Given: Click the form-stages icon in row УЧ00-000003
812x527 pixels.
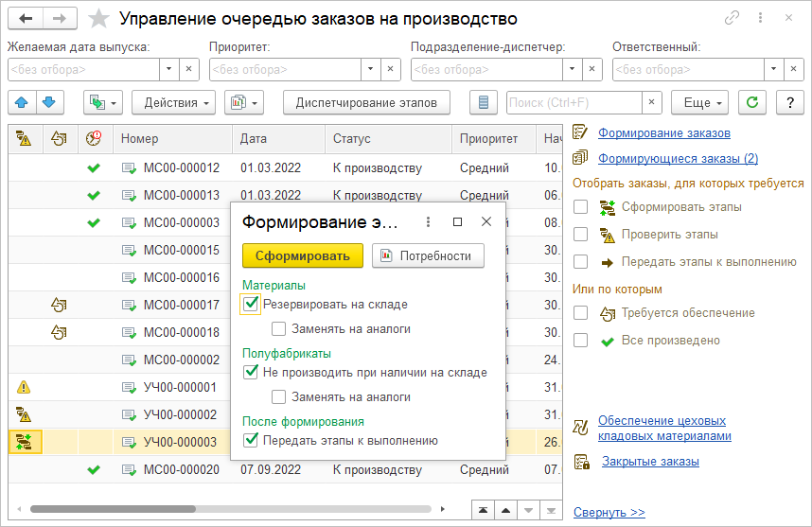Looking at the screenshot, I should pyautogui.click(x=24, y=442).
